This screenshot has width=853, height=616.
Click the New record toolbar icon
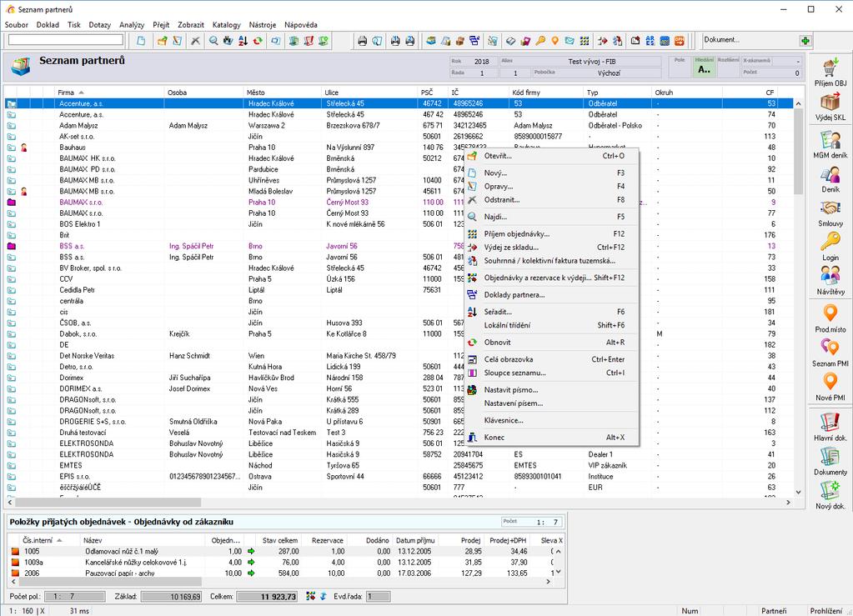[x=141, y=41]
